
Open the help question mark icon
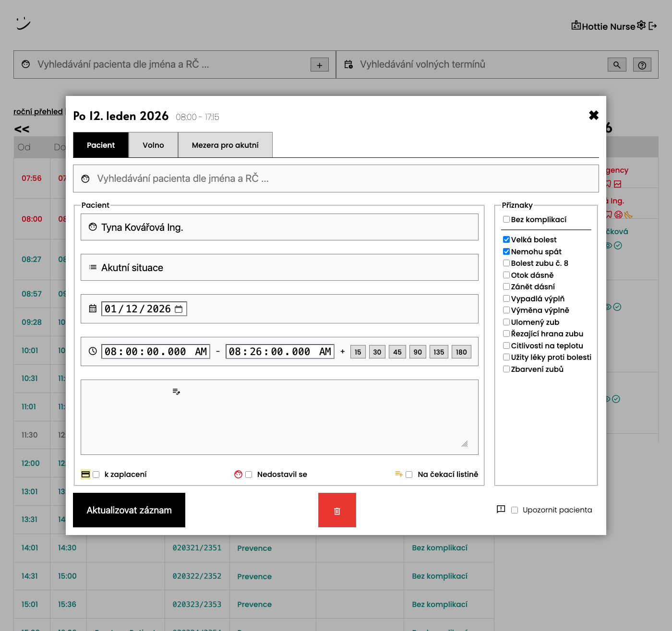pyautogui.click(x=642, y=65)
